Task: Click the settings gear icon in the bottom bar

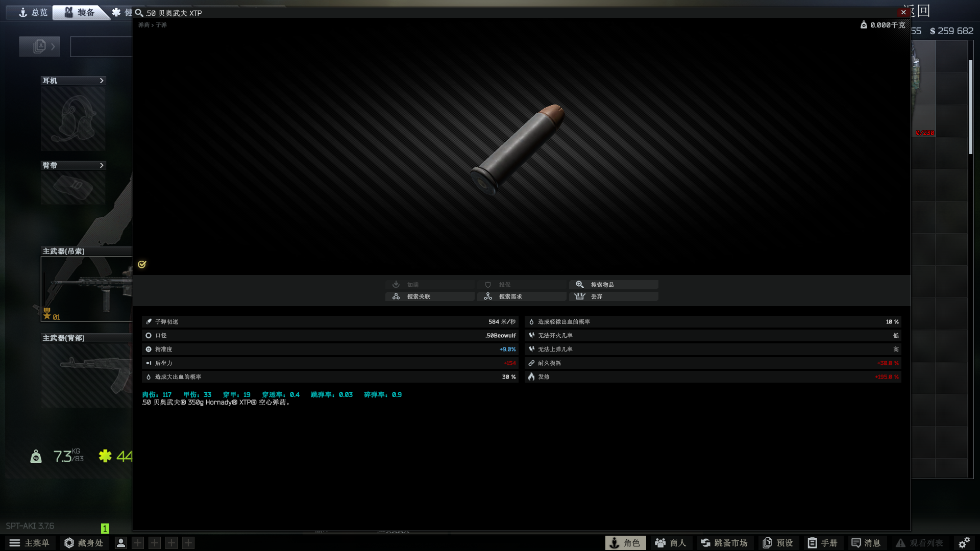Action: click(964, 543)
